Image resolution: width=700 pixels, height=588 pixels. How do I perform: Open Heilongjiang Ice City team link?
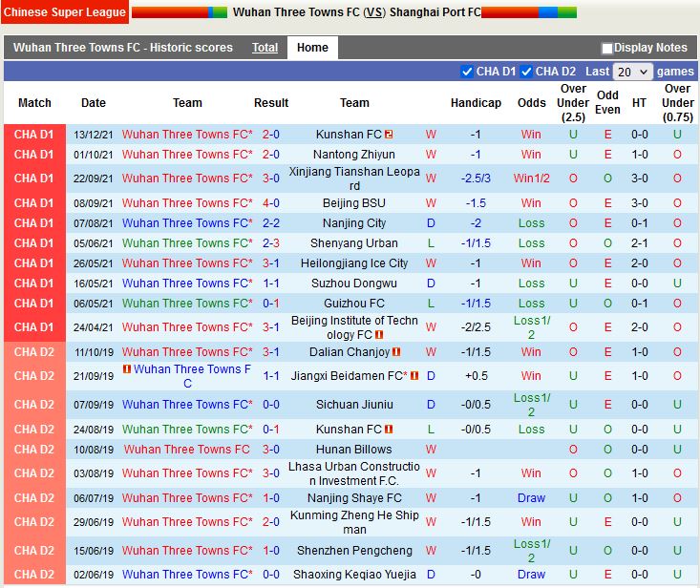click(x=354, y=263)
